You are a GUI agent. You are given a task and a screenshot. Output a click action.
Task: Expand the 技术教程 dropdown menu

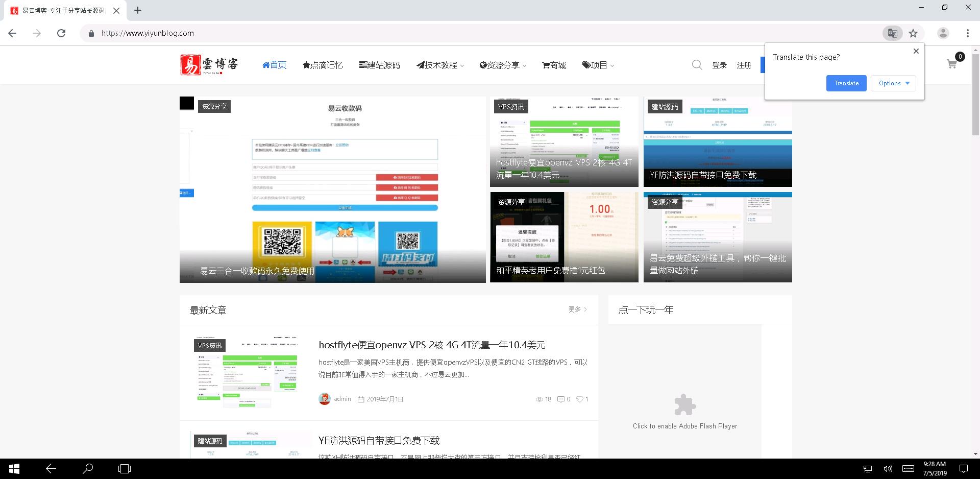[x=440, y=65]
